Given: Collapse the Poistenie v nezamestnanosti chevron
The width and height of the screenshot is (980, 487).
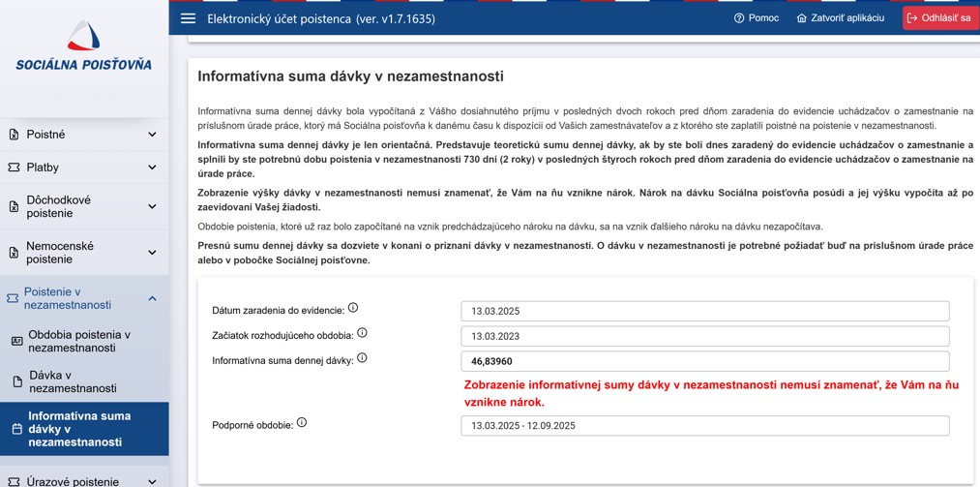Looking at the screenshot, I should tap(152, 299).
